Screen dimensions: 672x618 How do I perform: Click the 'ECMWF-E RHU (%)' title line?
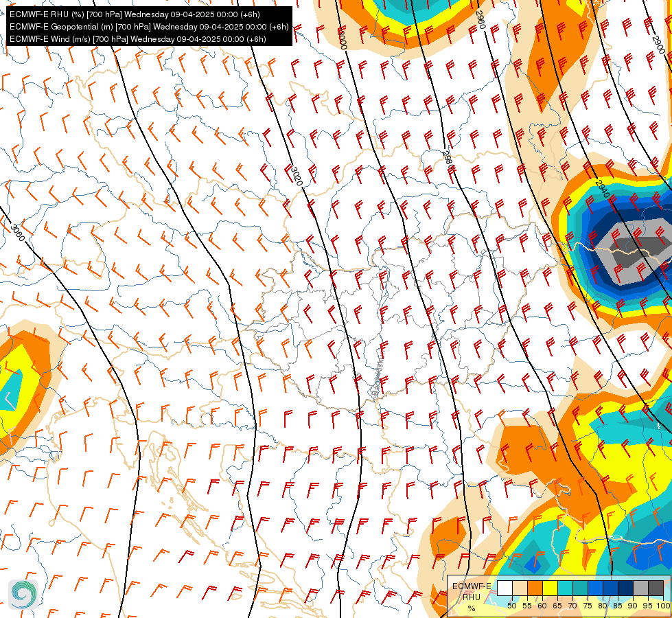(x=135, y=14)
